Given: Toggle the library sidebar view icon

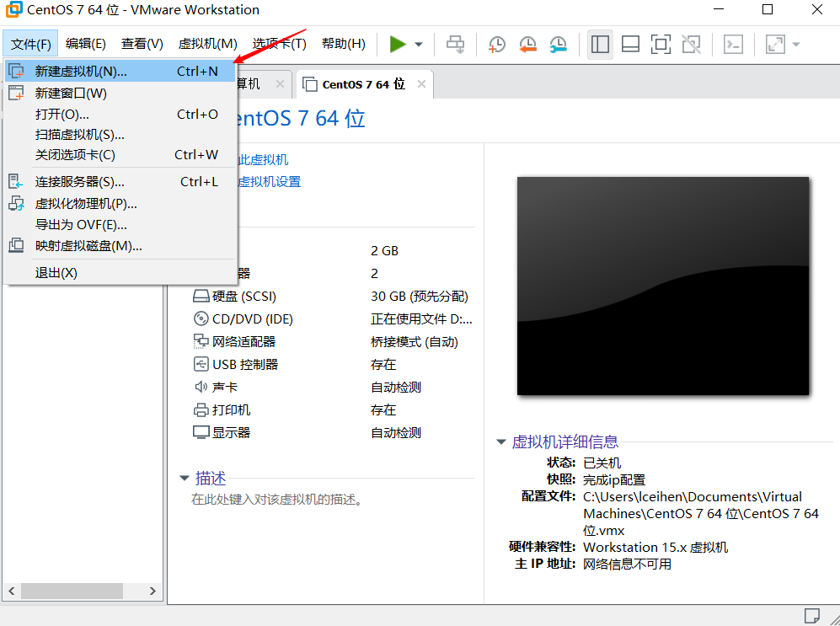Looking at the screenshot, I should (x=600, y=45).
